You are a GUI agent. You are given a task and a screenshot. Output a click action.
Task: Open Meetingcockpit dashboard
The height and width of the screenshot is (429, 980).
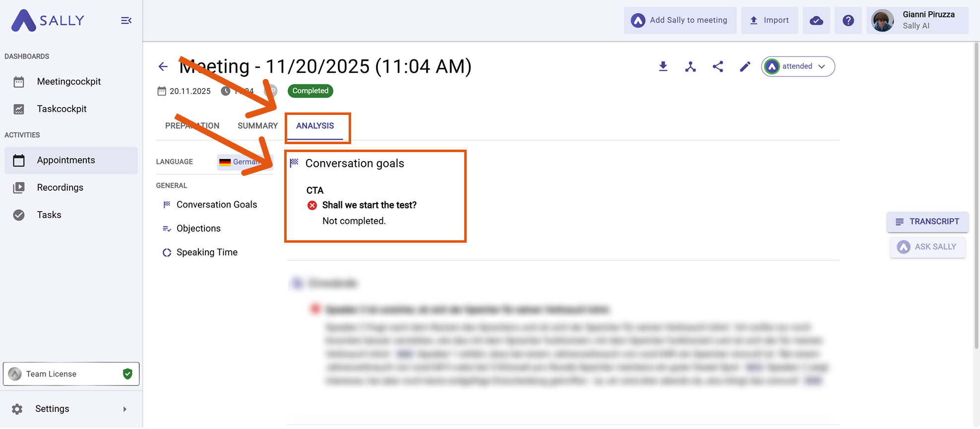[x=69, y=82]
